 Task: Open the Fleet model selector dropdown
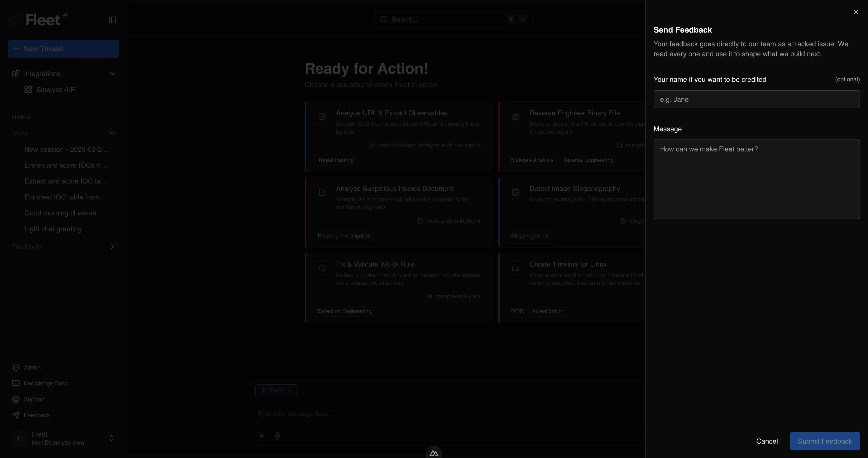[x=276, y=390]
